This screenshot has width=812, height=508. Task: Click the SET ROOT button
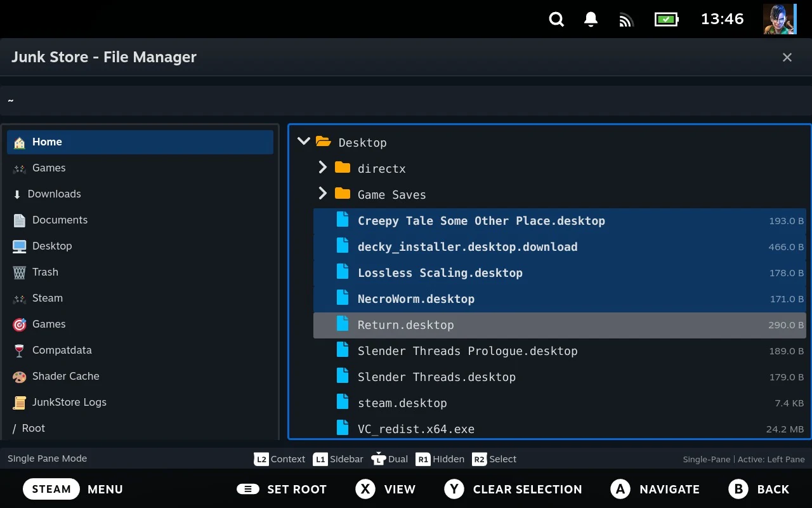click(282, 489)
